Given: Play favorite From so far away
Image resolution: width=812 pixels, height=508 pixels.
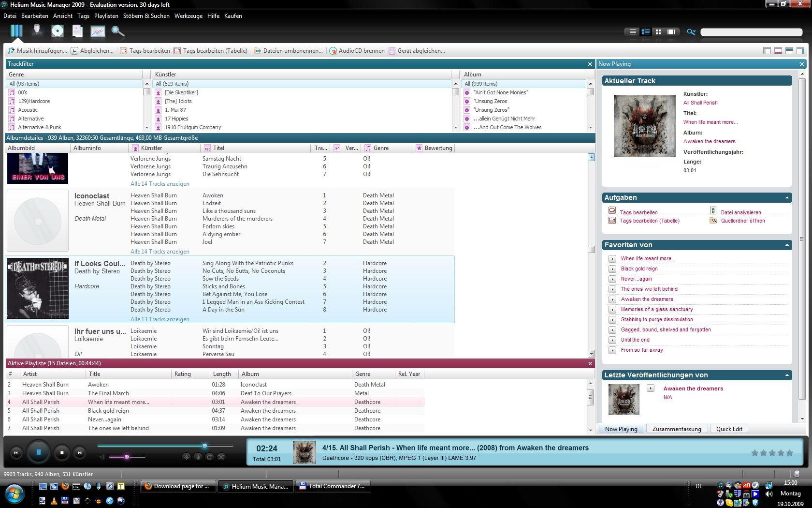Looking at the screenshot, I should click(x=612, y=350).
